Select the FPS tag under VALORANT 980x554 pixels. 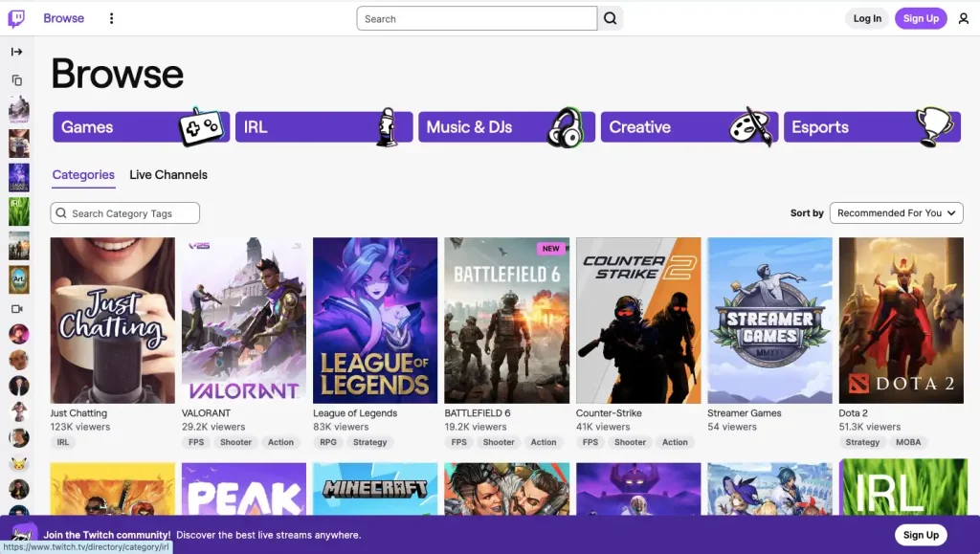click(195, 442)
